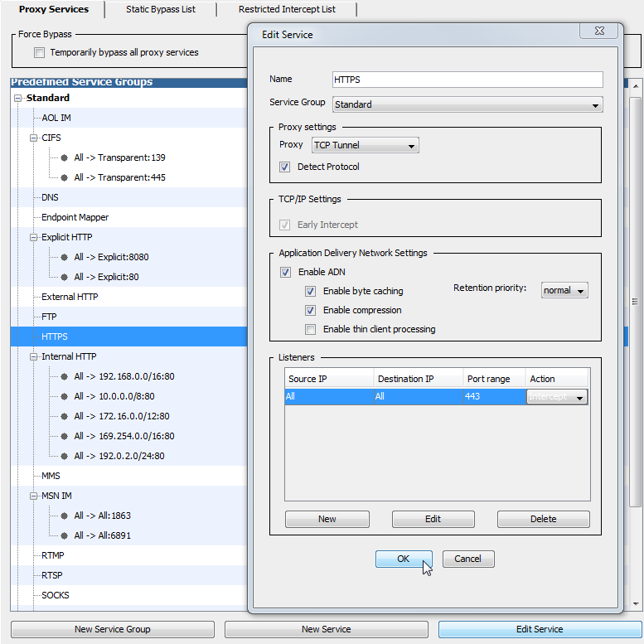Switch to the Restricted Intercept List tab
Viewport: 644px width, 644px height.
click(287, 10)
